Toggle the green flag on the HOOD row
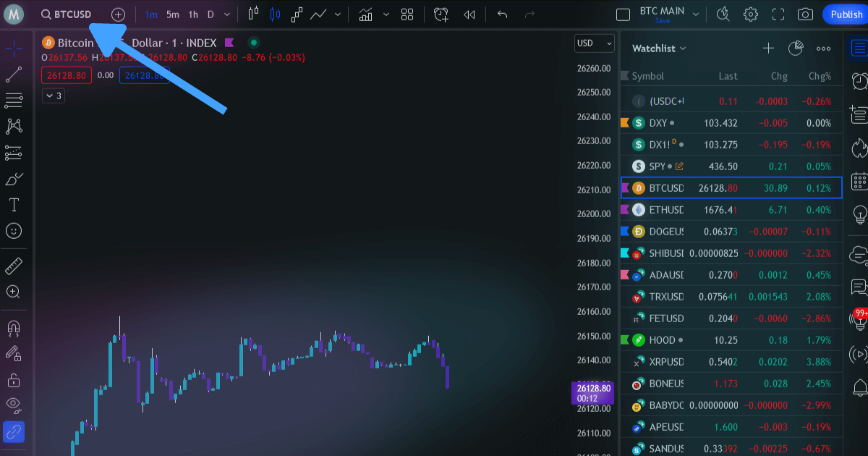The height and width of the screenshot is (456, 868). tap(625, 340)
